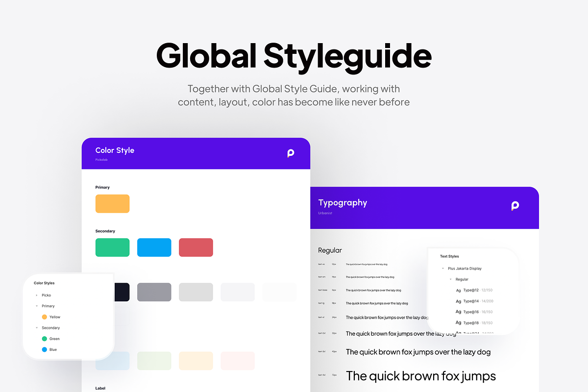Viewport: 588px width, 392px height.
Task: Click the Ag icon beside Type@16
Action: (459, 312)
